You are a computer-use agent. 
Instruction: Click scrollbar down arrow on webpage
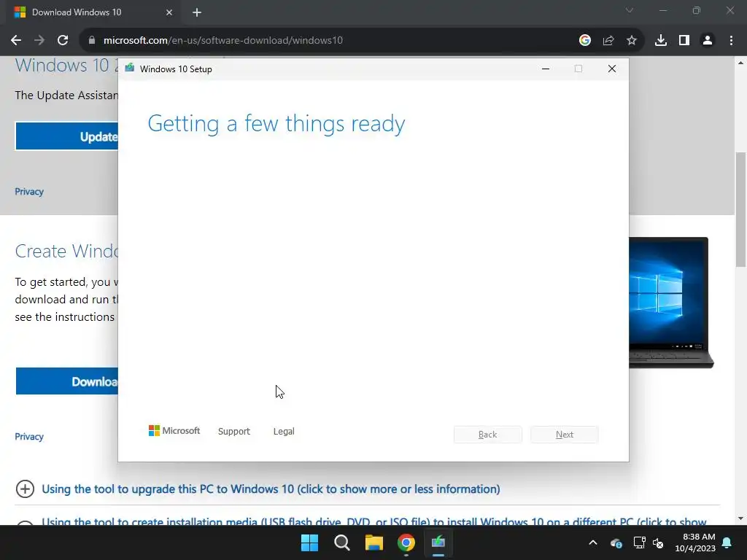point(740,518)
